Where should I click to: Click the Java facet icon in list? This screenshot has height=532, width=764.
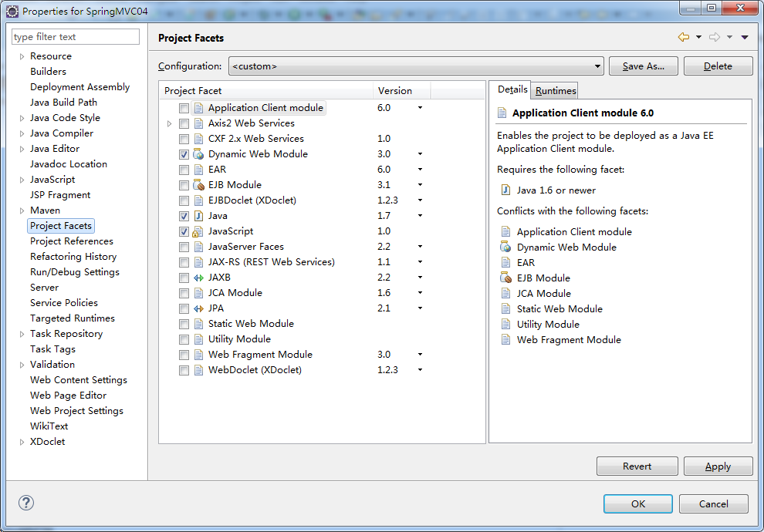198,216
